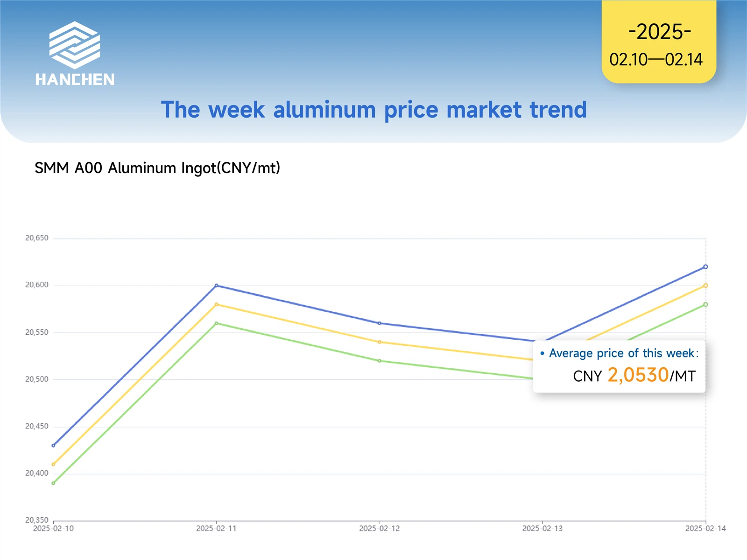
Task: Click the SMM A00 Aluminum Ingot chart heading
Action: (x=157, y=168)
